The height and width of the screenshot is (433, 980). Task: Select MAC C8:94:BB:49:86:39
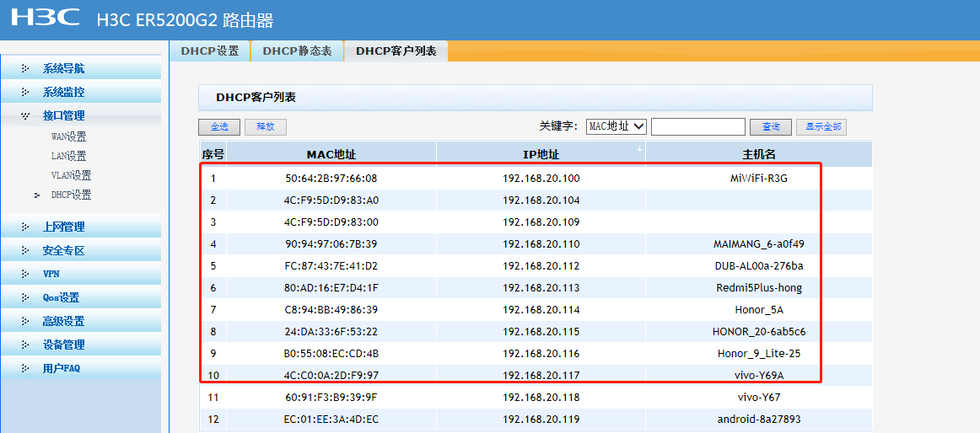click(331, 310)
